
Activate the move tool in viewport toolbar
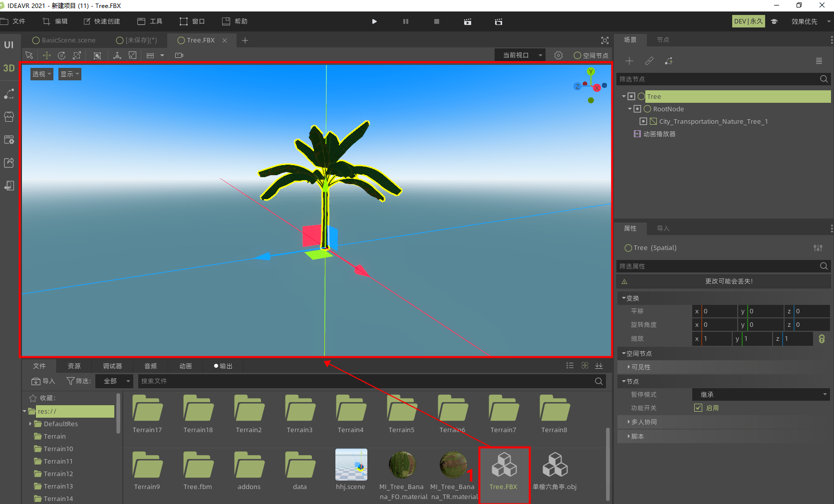pyautogui.click(x=46, y=55)
